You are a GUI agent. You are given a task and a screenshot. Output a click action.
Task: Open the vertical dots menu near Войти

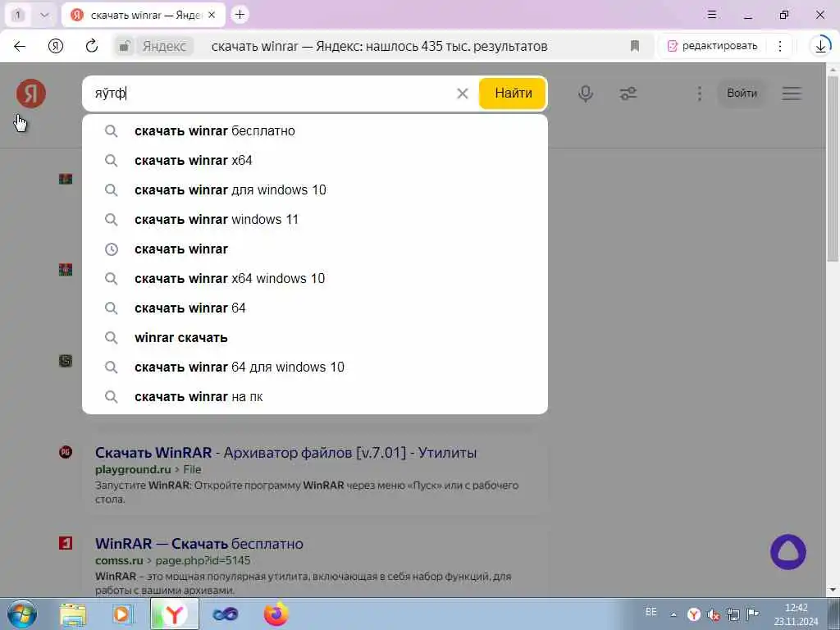pyautogui.click(x=699, y=94)
